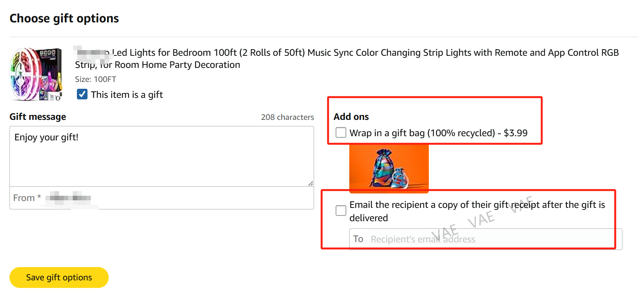The height and width of the screenshot is (305, 644).
Task: Click the Led Lights product title text
Action: point(347,58)
